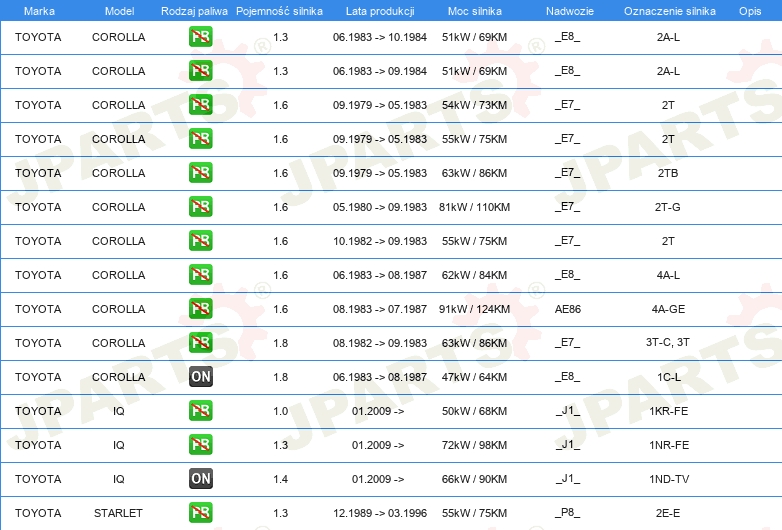Click the Nadwozie column header
This screenshot has width=782, height=530.
570,11
